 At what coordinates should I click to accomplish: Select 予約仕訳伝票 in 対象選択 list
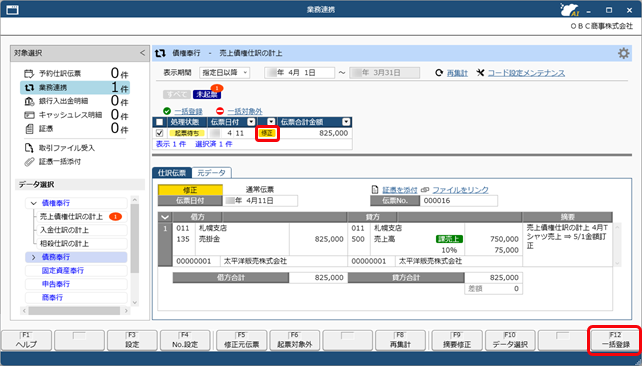(x=75, y=74)
